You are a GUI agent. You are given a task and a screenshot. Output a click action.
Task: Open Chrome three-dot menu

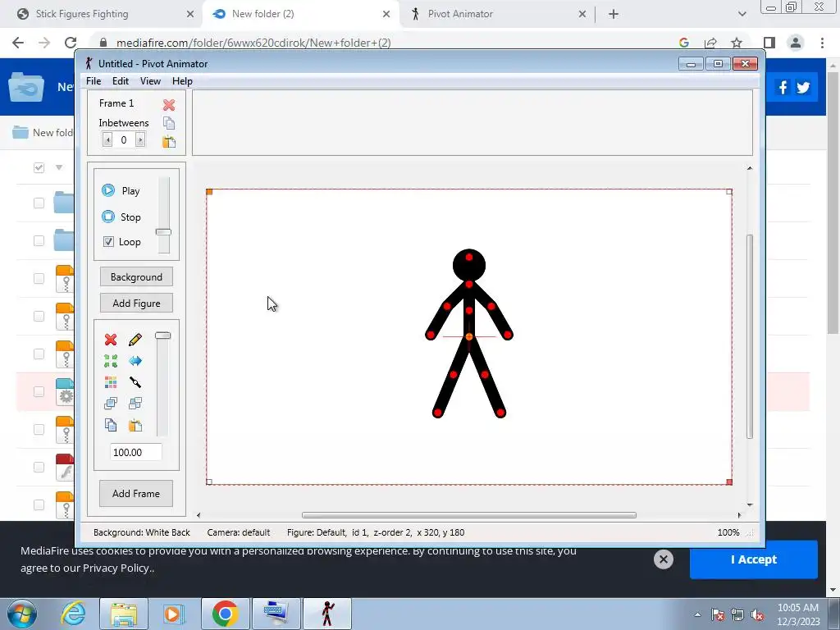(x=822, y=43)
